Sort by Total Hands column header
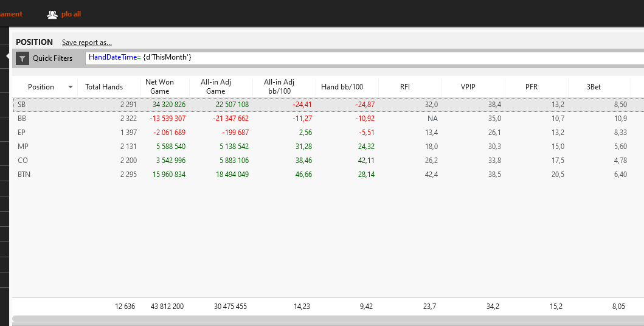This screenshot has width=644, height=326. 104,86
